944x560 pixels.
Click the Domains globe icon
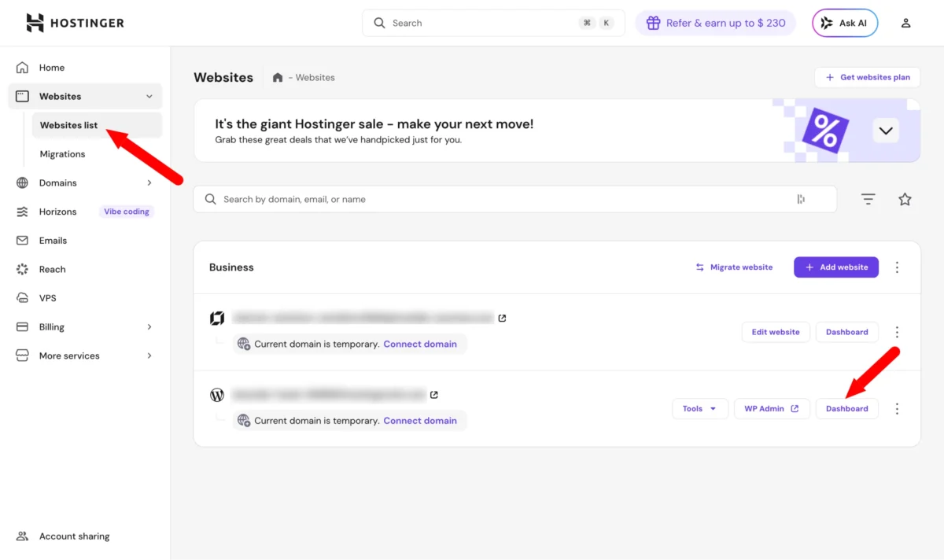pos(22,182)
